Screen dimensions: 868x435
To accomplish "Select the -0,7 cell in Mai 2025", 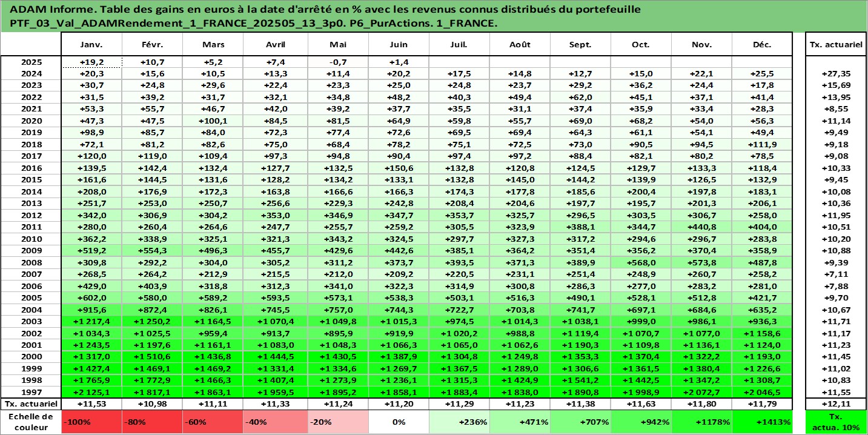I will coord(338,62).
